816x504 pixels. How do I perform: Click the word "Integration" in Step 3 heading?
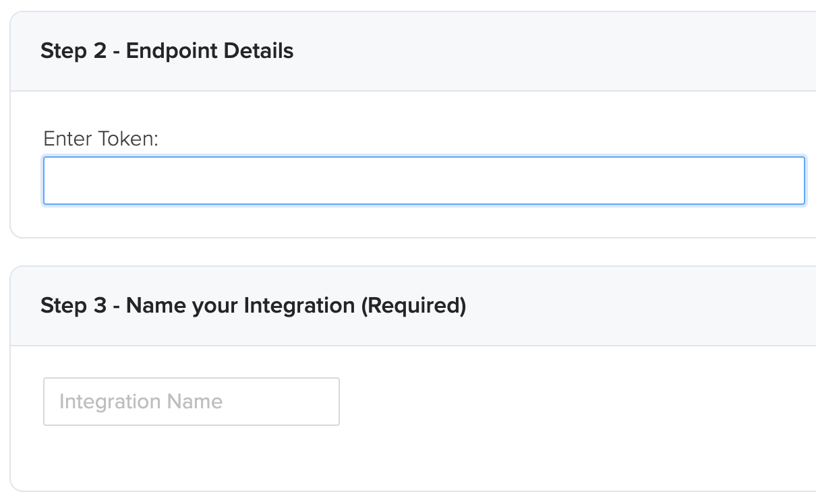point(299,306)
